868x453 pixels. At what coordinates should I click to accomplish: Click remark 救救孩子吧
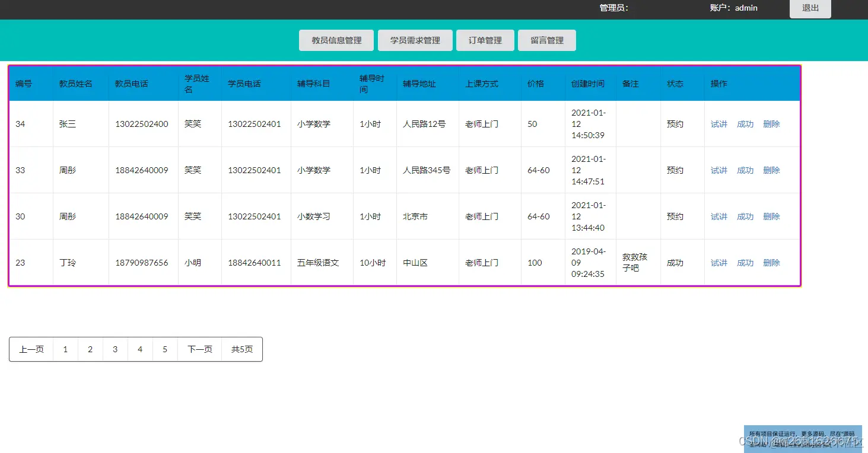click(x=635, y=263)
